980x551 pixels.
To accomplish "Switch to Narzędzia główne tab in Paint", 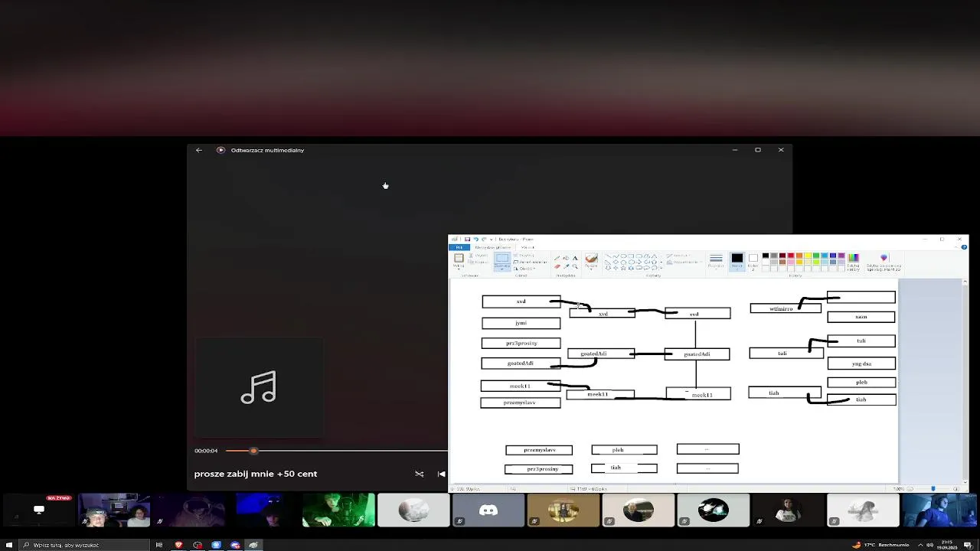I will 493,247.
